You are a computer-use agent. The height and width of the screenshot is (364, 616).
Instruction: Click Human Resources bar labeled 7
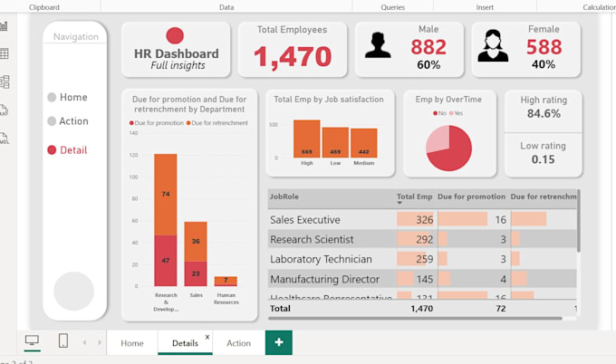coord(226,281)
